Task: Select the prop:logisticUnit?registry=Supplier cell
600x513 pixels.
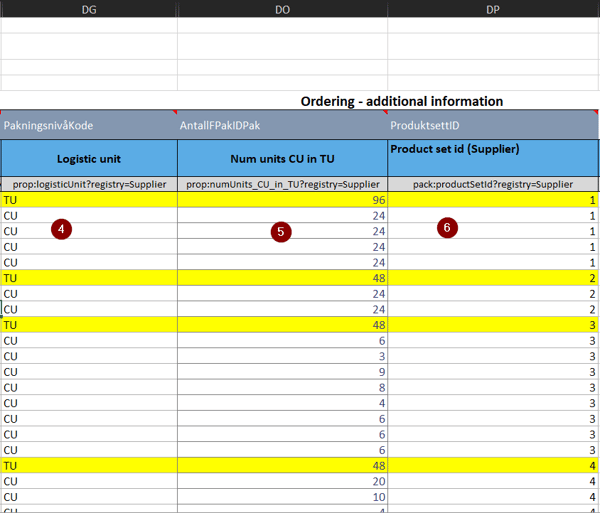Action: point(89,184)
